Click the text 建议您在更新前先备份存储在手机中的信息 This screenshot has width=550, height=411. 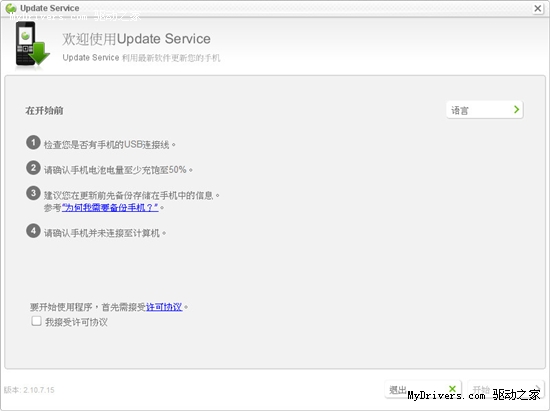[132, 195]
